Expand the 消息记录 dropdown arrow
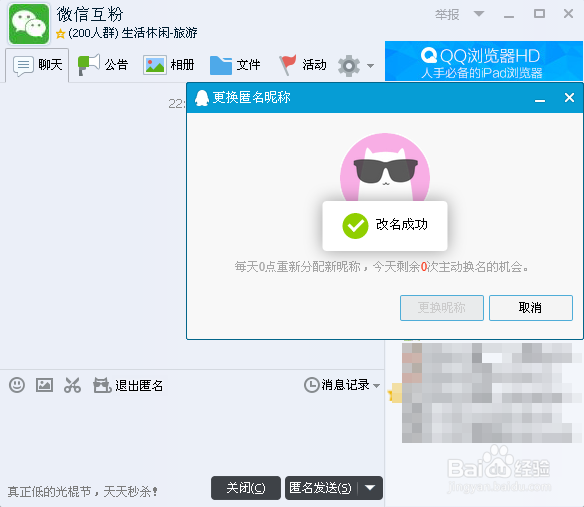The height and width of the screenshot is (507, 584). [x=376, y=386]
